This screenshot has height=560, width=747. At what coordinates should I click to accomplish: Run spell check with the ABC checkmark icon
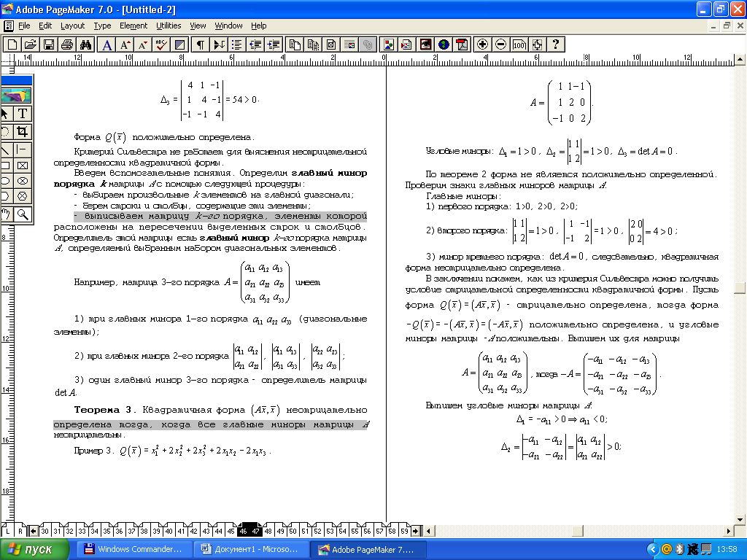click(161, 44)
